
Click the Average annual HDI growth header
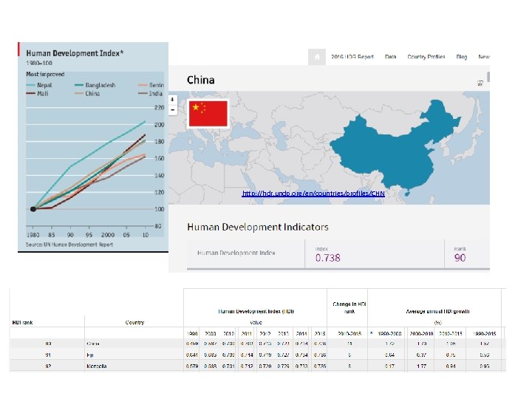(x=437, y=311)
